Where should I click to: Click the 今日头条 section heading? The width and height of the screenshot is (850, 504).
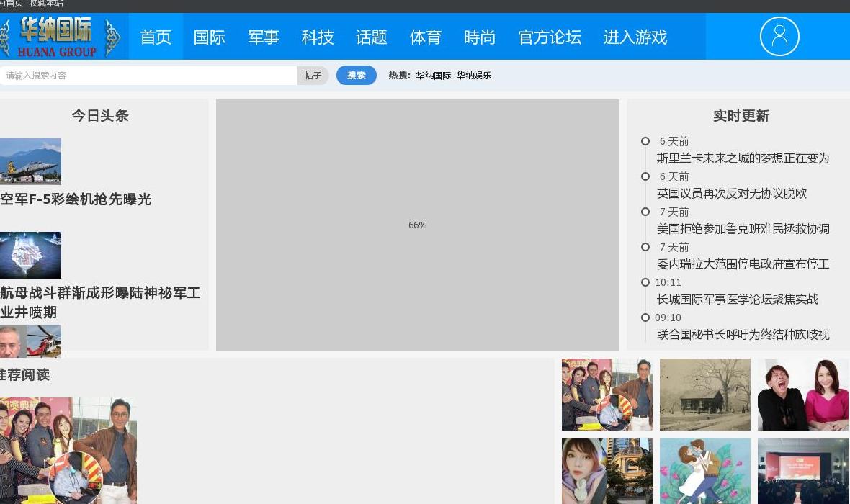coord(100,115)
